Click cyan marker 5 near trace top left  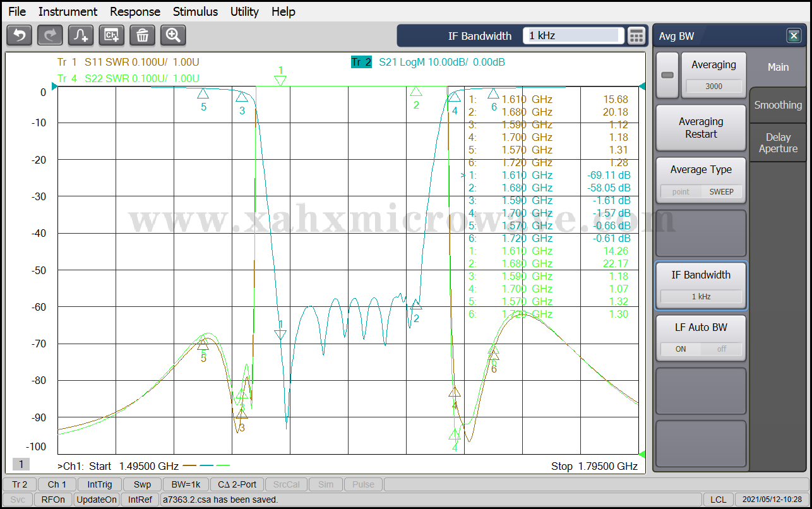(x=203, y=93)
